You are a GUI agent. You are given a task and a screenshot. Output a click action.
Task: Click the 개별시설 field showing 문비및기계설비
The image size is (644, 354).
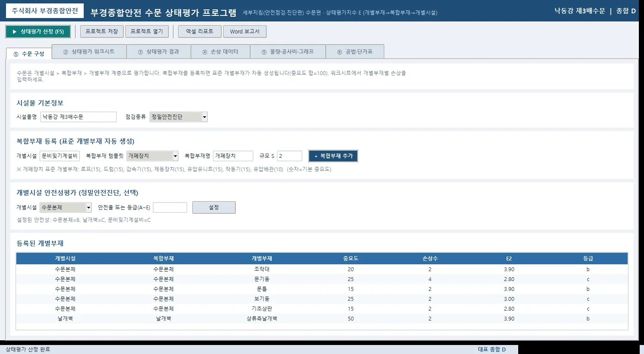tap(60, 156)
